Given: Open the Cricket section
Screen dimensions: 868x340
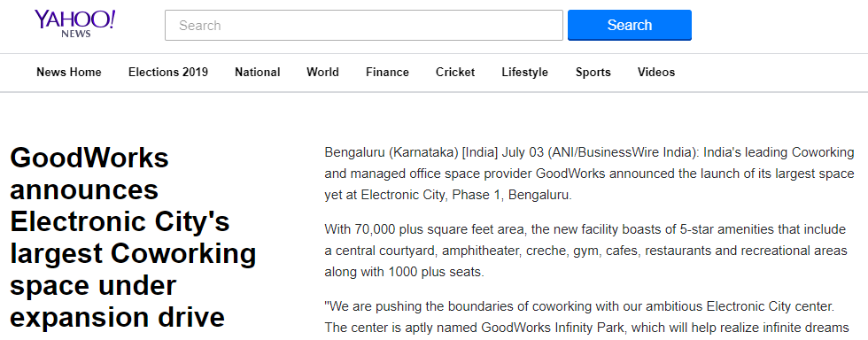Looking at the screenshot, I should tap(455, 72).
